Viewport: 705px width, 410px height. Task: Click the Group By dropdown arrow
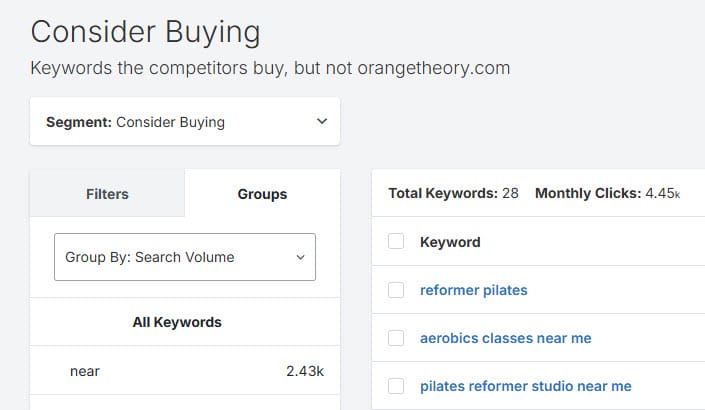300,257
